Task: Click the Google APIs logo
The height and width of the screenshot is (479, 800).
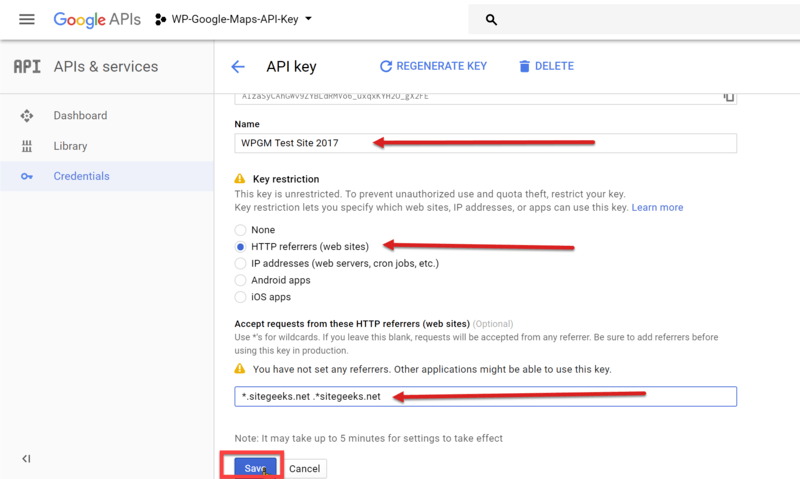Action: coord(97,19)
